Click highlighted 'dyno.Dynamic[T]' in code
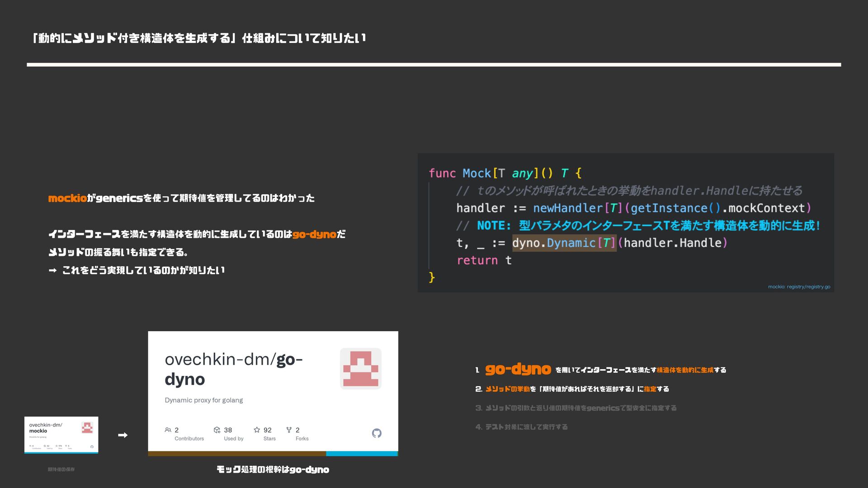868x488 pixels. click(x=564, y=243)
